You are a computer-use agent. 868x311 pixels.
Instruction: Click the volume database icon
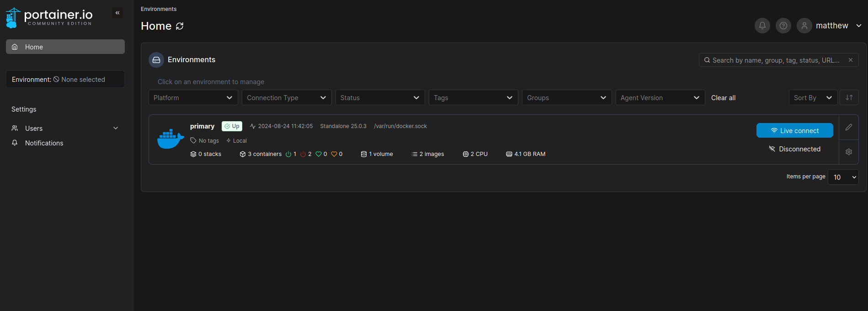(364, 154)
